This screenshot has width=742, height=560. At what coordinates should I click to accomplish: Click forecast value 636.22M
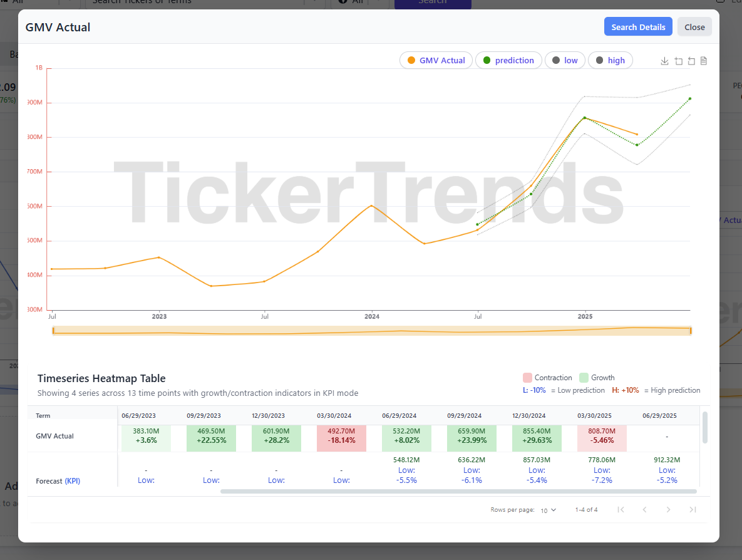(x=471, y=460)
